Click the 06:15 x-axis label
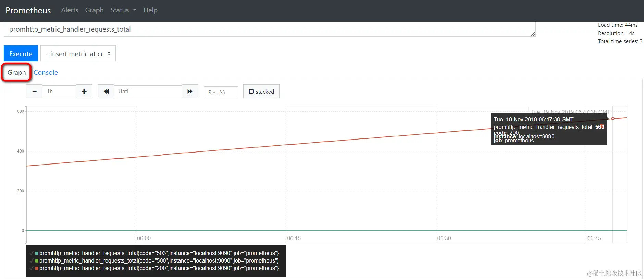This screenshot has width=644, height=279. point(294,238)
